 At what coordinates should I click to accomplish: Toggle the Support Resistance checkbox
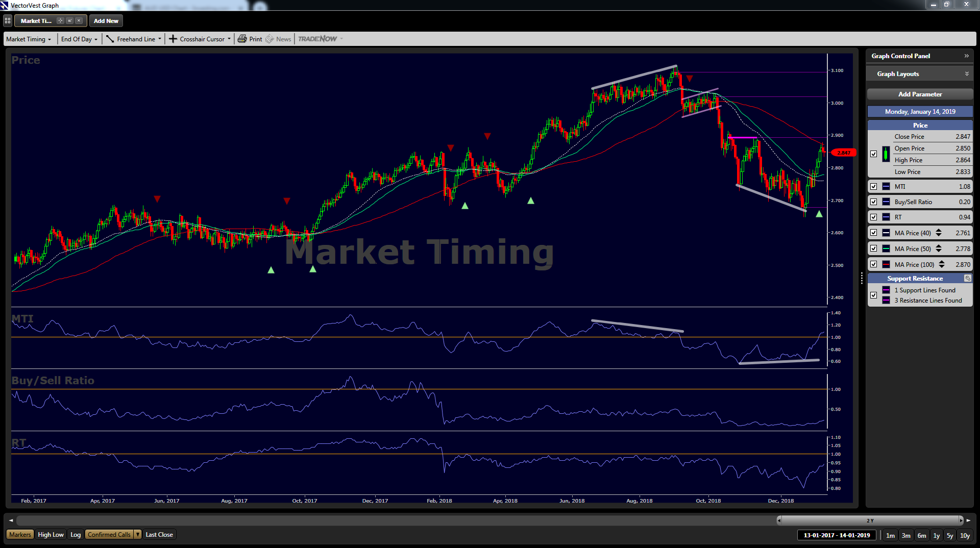pos(873,295)
